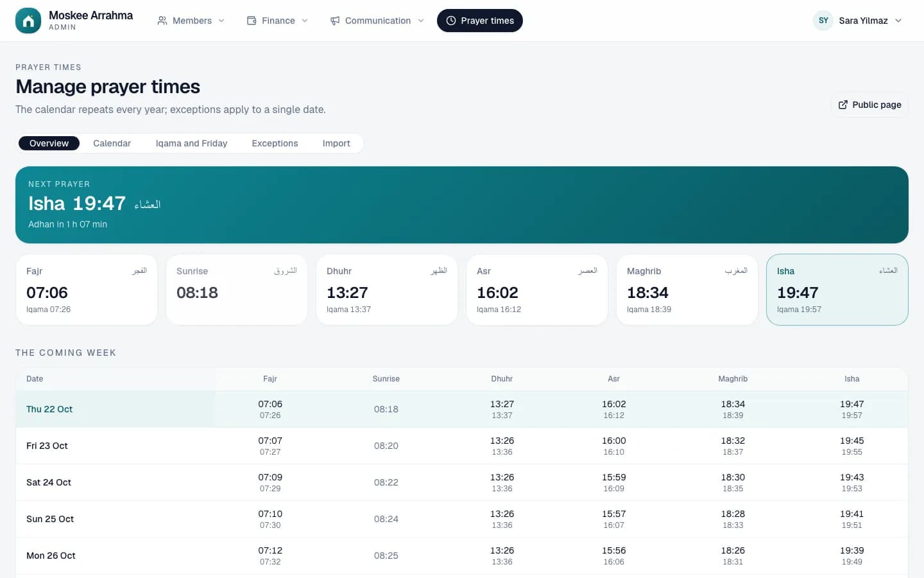Select the Import tab
The height and width of the screenshot is (578, 924).
click(x=336, y=143)
